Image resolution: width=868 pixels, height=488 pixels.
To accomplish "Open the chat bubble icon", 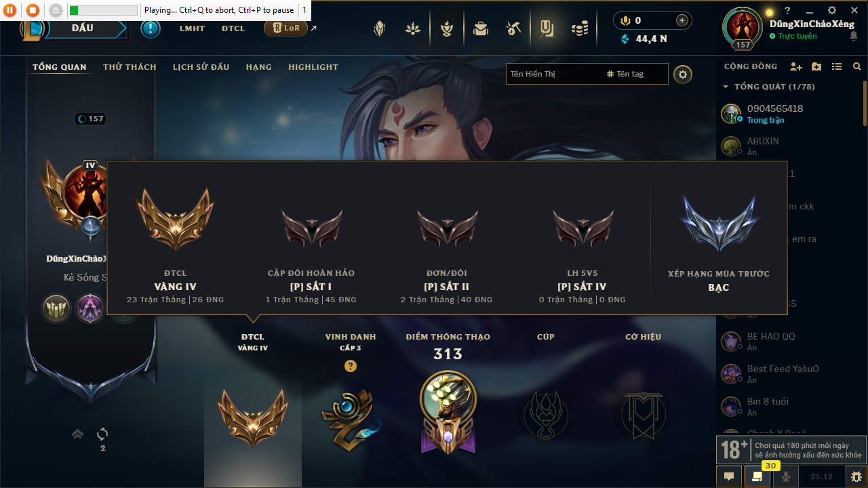I will coord(729,476).
